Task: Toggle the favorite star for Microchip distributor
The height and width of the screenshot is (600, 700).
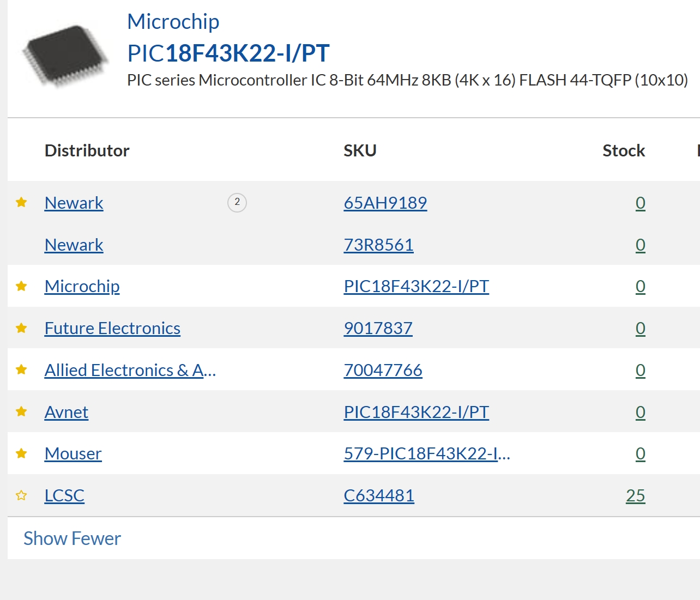Action: 21,286
